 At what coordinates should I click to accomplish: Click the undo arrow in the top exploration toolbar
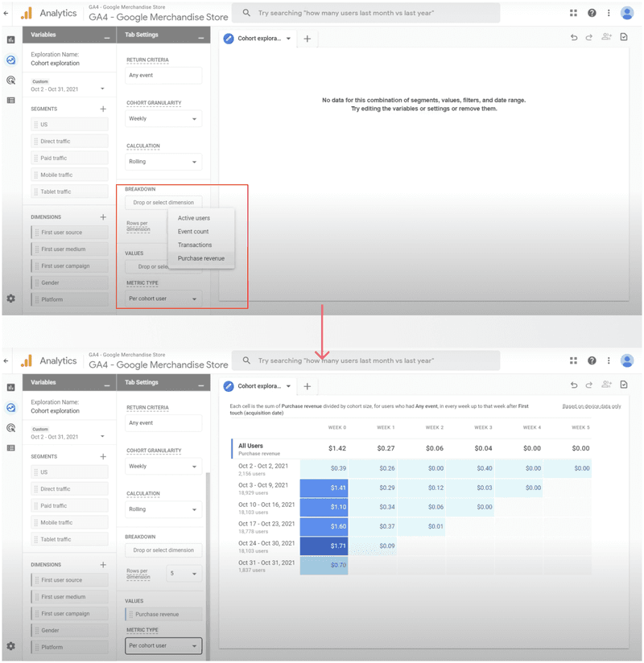tap(574, 38)
